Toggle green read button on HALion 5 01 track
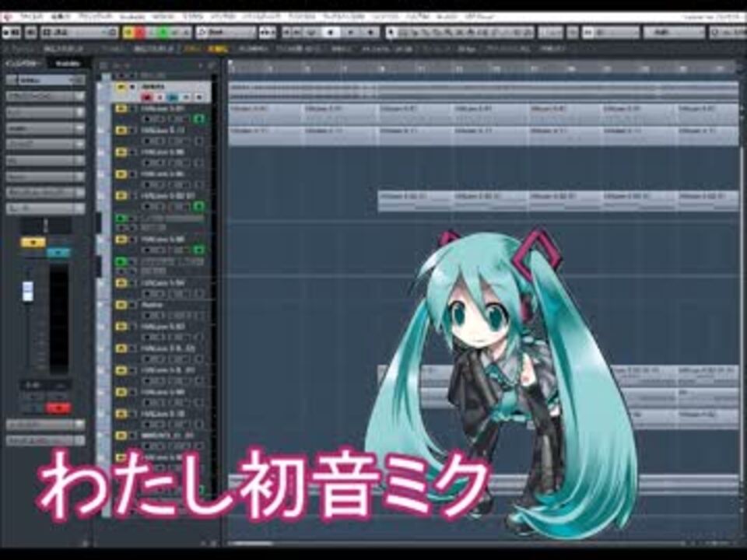Viewport: 747px width, 560px height. (198, 118)
